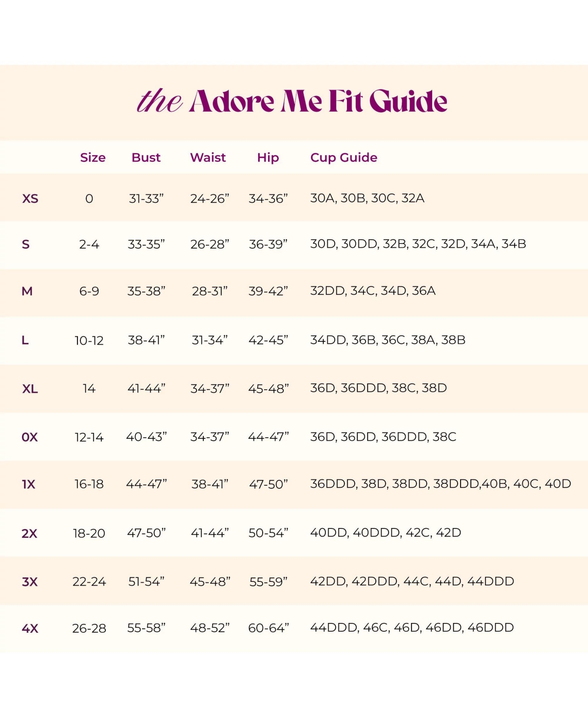Select the XS row label
Viewport: 588px width, 718px height.
click(30, 198)
